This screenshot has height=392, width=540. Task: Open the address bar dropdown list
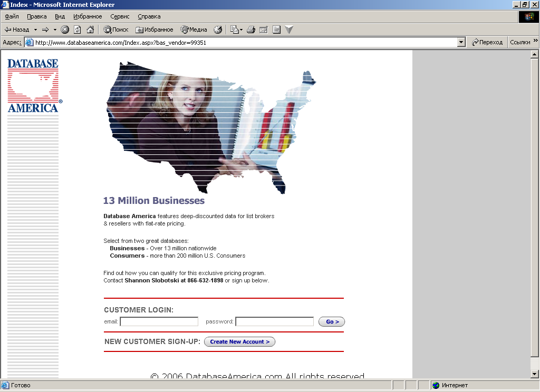(461, 42)
